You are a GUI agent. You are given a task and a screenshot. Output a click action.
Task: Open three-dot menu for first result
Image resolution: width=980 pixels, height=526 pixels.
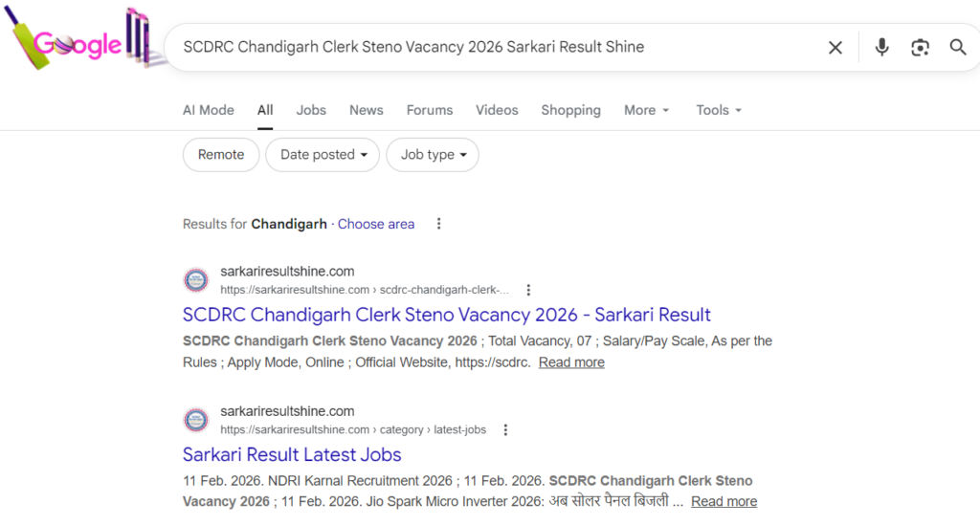528,290
